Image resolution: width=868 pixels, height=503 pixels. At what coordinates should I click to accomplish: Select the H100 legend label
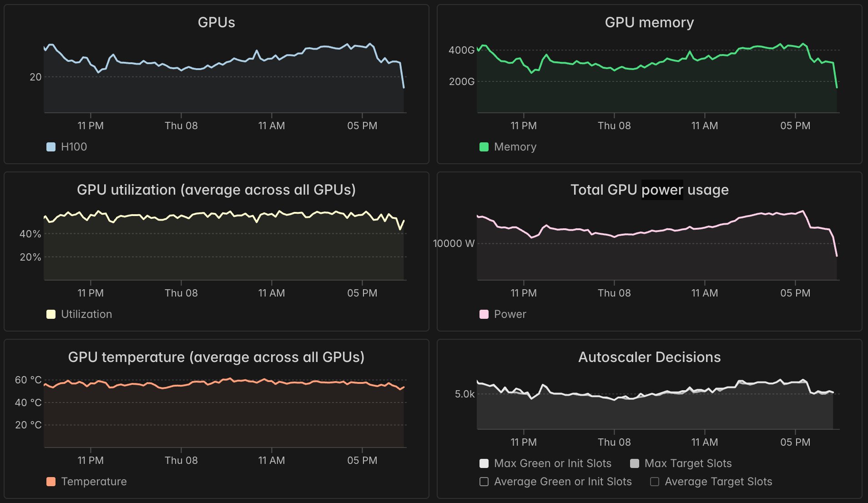coord(75,146)
